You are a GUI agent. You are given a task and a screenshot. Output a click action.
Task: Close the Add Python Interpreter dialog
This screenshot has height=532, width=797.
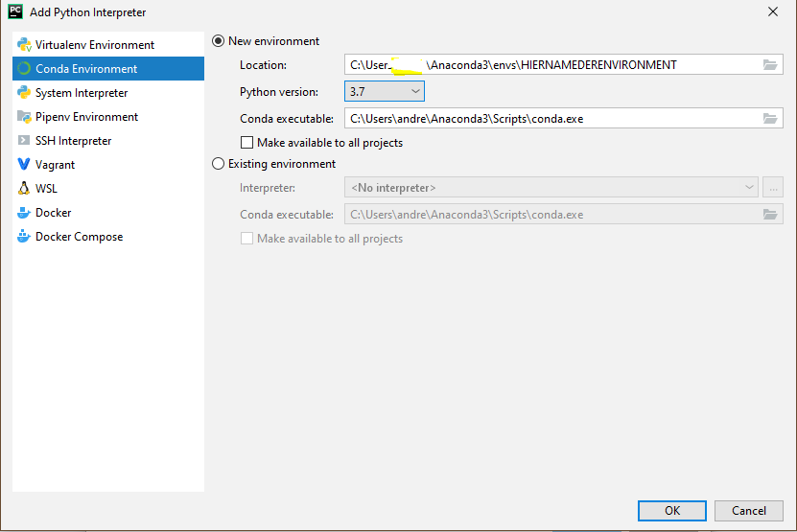tap(773, 12)
